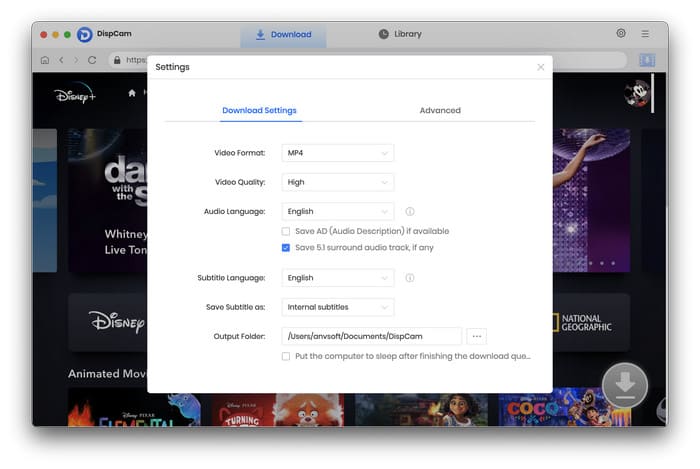Click the round floating download button

tap(625, 385)
